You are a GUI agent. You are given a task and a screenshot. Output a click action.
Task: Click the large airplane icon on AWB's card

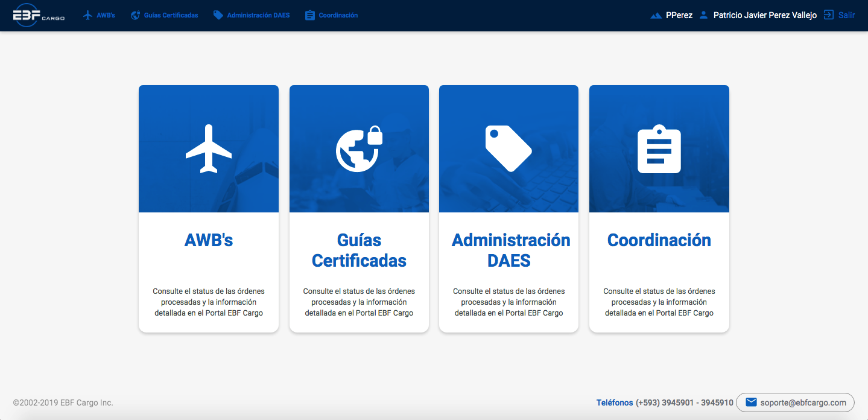point(209,149)
